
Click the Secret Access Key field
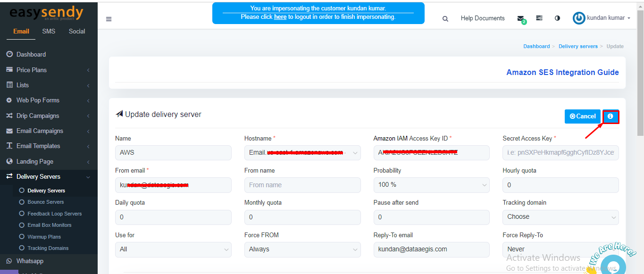[561, 153]
